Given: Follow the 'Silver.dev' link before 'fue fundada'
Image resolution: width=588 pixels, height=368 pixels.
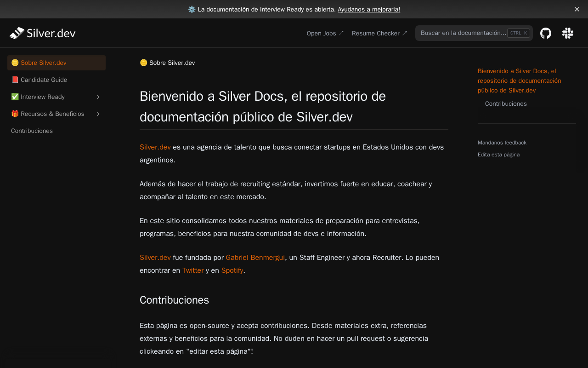Looking at the screenshot, I should 155,258.
